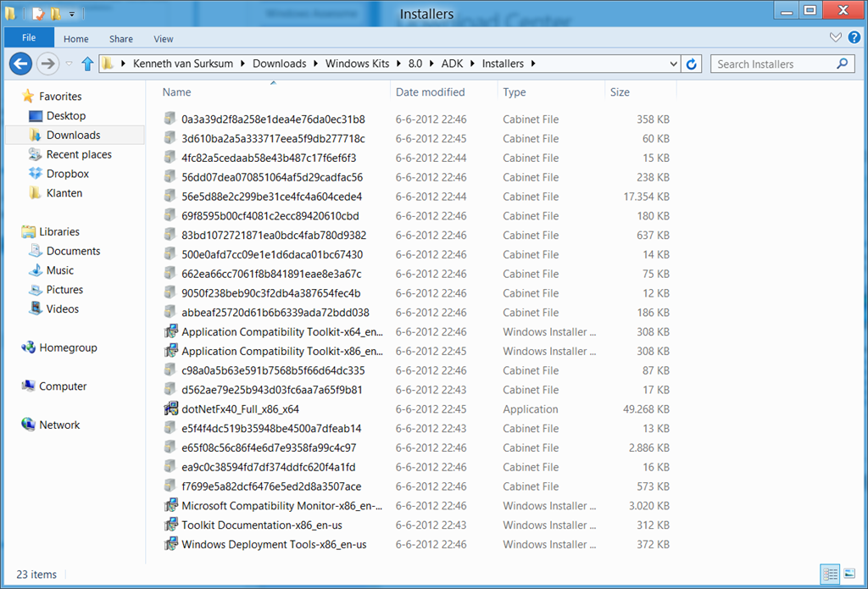Click icon of ea9c0c38594fd7df374ddfc620f4a1fd cabinet
The image size is (868, 589).
coord(170,467)
